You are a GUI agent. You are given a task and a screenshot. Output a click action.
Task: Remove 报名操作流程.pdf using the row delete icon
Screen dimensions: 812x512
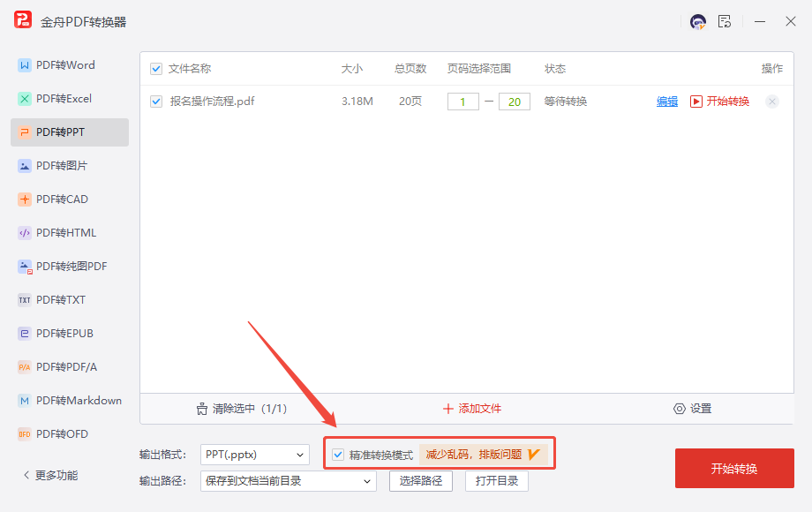(x=772, y=102)
